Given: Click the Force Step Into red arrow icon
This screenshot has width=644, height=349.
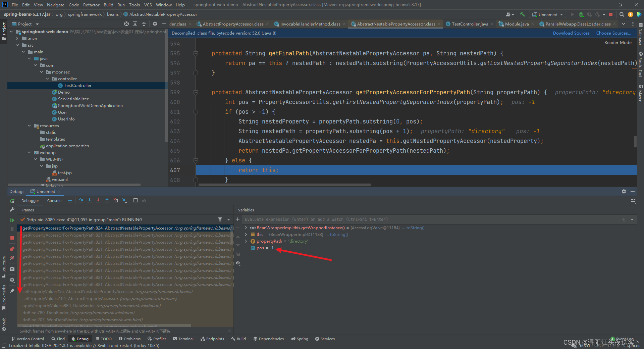Looking at the screenshot, I should point(98,200).
